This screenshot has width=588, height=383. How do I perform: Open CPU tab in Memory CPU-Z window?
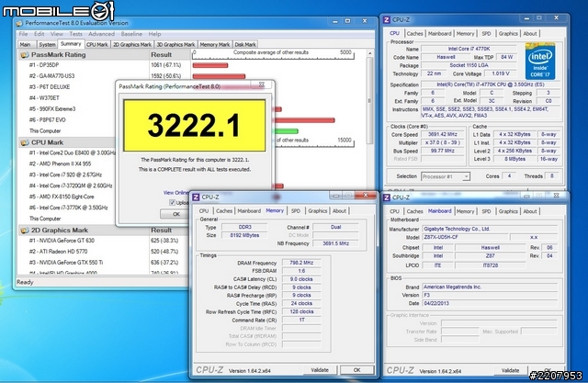coord(204,211)
